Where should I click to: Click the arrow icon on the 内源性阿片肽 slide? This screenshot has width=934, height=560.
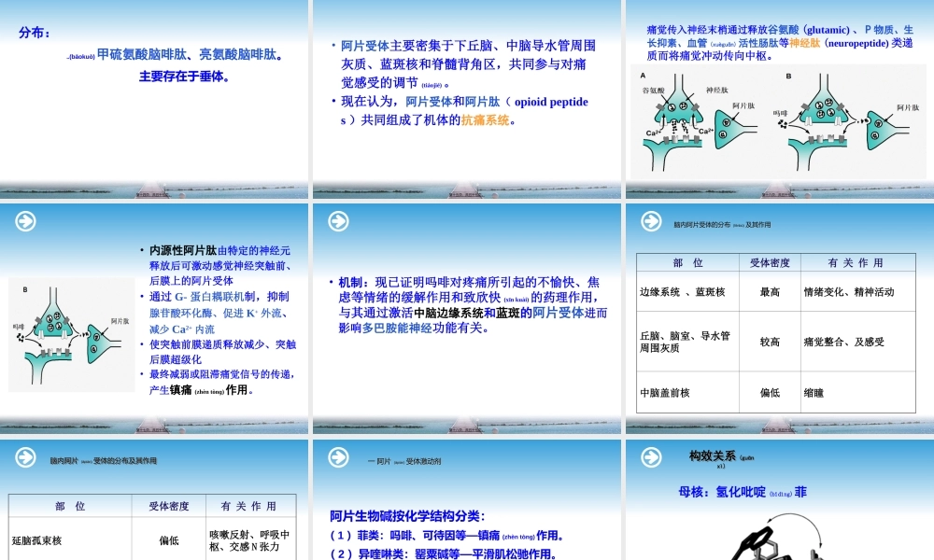pyautogui.click(x=25, y=221)
